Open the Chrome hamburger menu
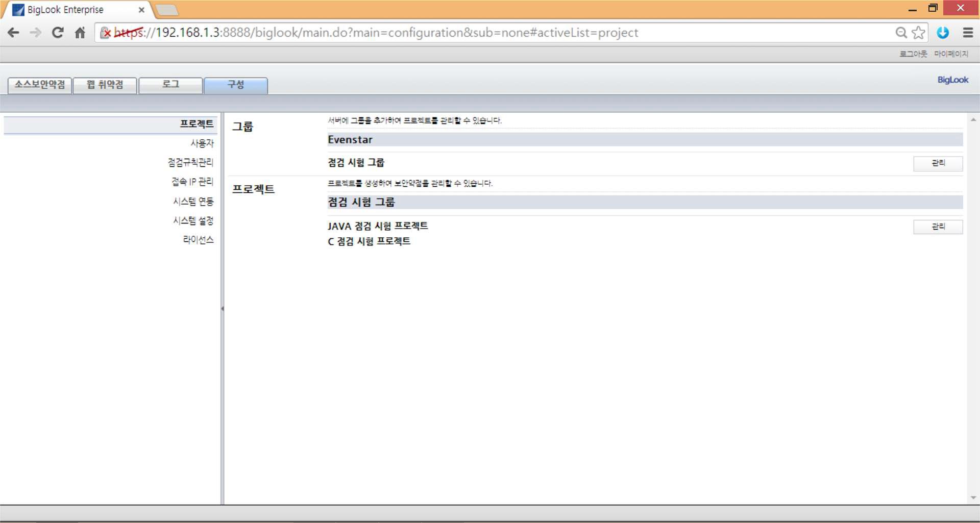Screen dimensions: 980x523 pos(968,33)
